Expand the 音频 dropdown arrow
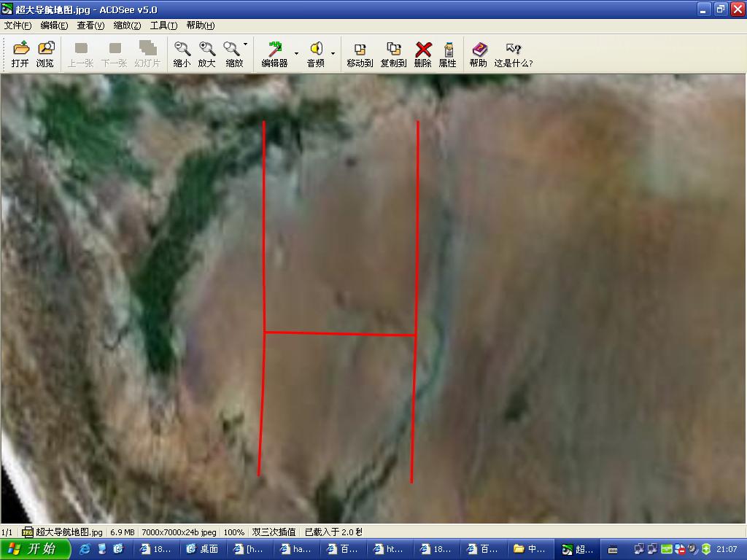Screen dimensions: 747x560 (x=333, y=53)
